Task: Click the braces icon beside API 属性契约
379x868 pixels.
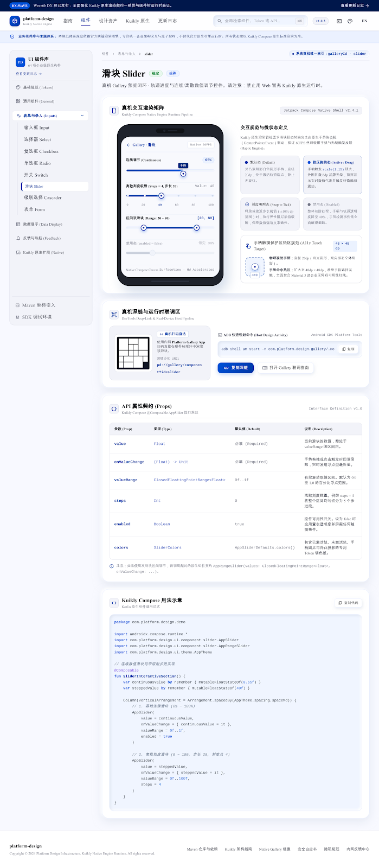Action: (114, 409)
